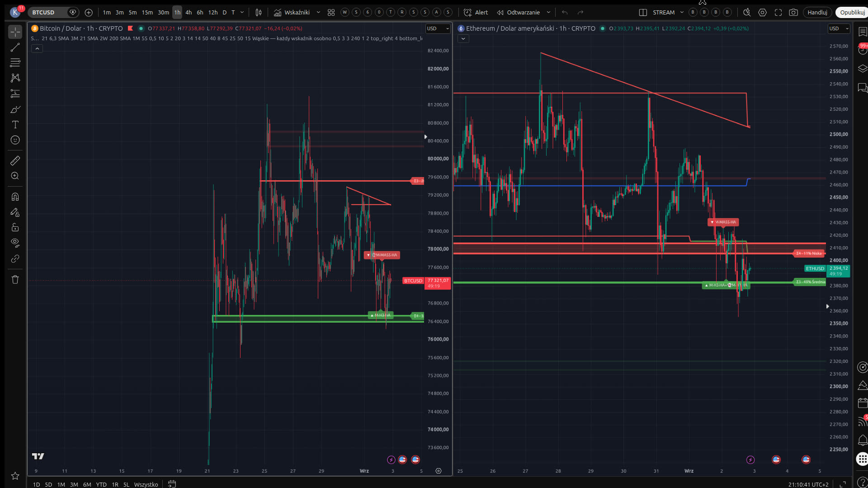Collapse the Bitcoin chart indicator legend
The image size is (868, 488).
37,48
